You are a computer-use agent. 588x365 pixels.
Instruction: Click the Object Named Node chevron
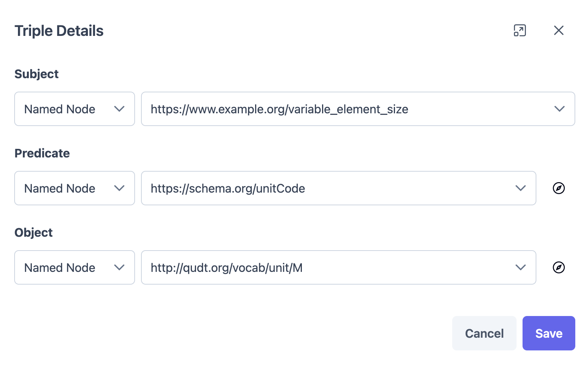pyautogui.click(x=119, y=267)
